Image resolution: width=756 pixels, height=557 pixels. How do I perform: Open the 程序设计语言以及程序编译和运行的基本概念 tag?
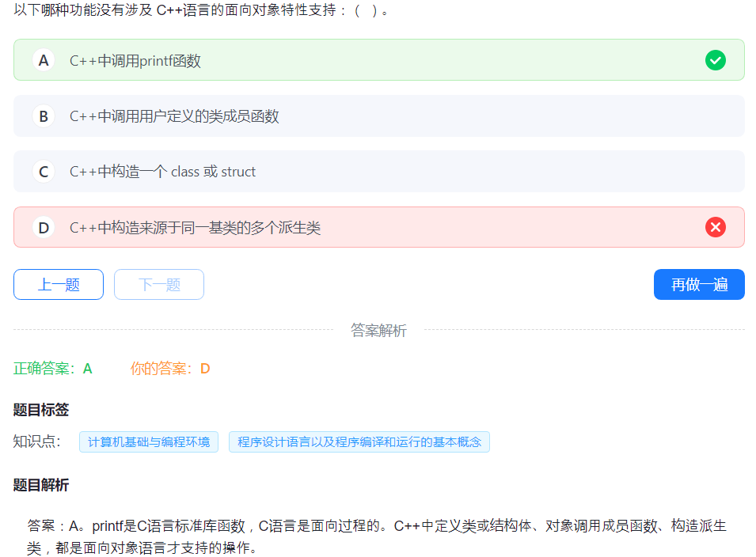[359, 441]
